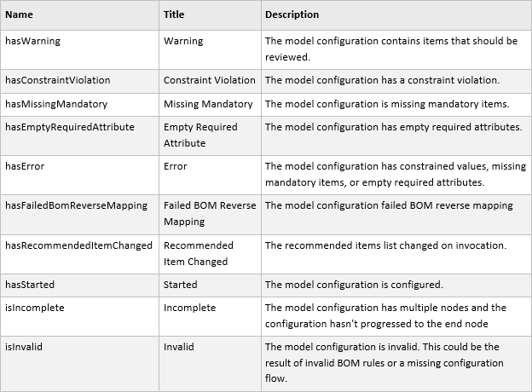Image resolution: width=532 pixels, height=392 pixels.
Task: Click the isIncomplete name cell
Action: [35, 308]
